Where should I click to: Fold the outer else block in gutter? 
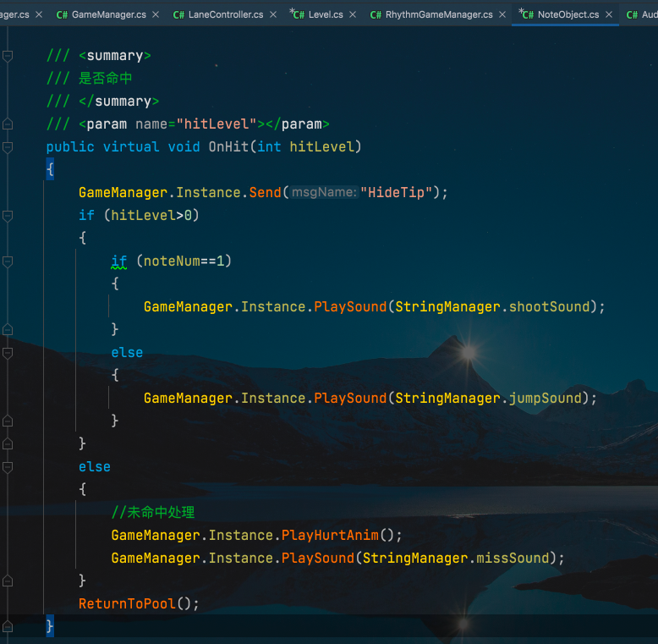click(8, 467)
